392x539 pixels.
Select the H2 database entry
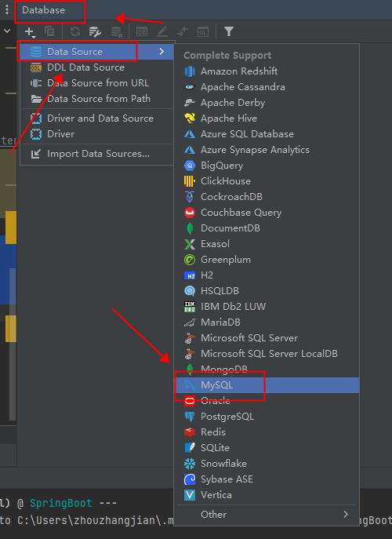pos(267,275)
